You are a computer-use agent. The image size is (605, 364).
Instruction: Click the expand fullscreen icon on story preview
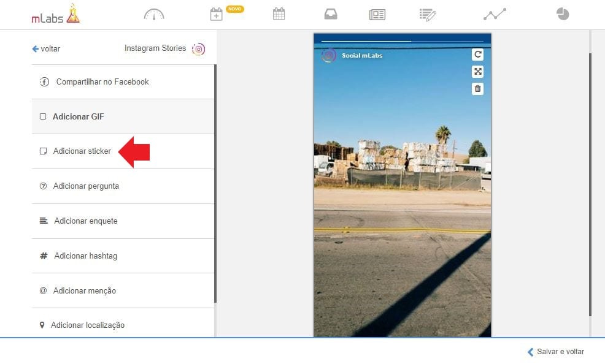click(x=477, y=72)
